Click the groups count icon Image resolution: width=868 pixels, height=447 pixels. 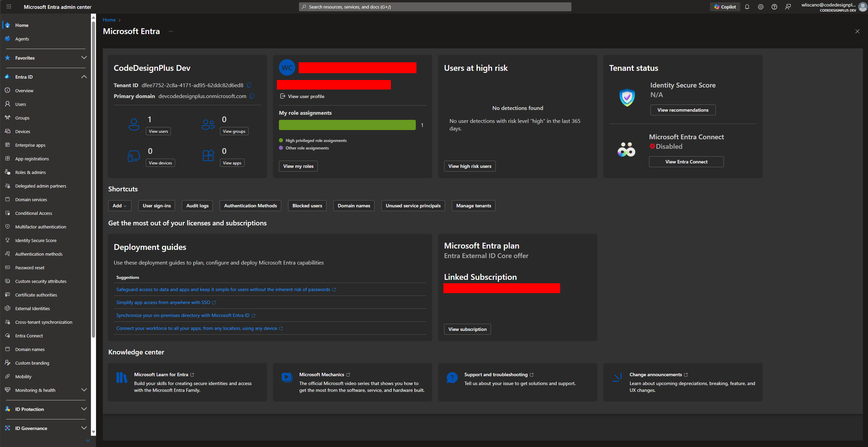point(208,124)
